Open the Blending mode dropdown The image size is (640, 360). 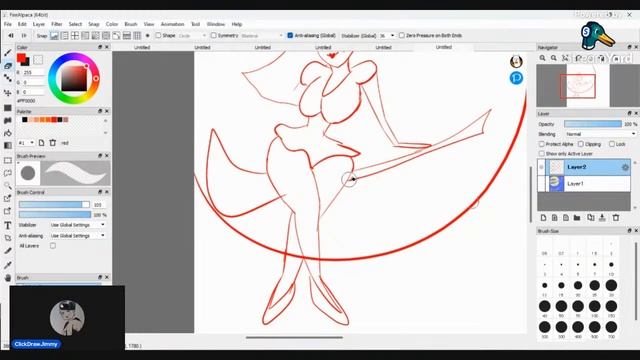tap(600, 134)
